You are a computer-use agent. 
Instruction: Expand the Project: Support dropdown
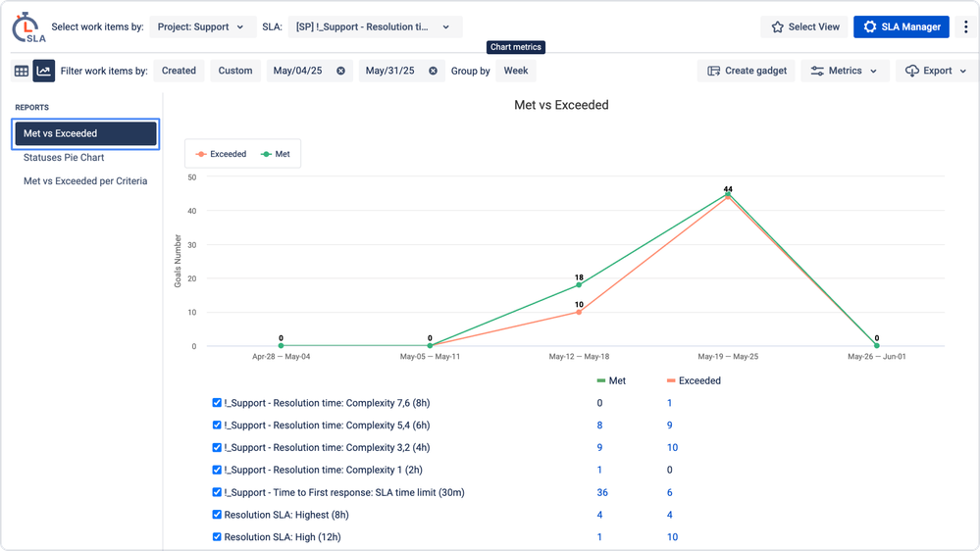(201, 27)
